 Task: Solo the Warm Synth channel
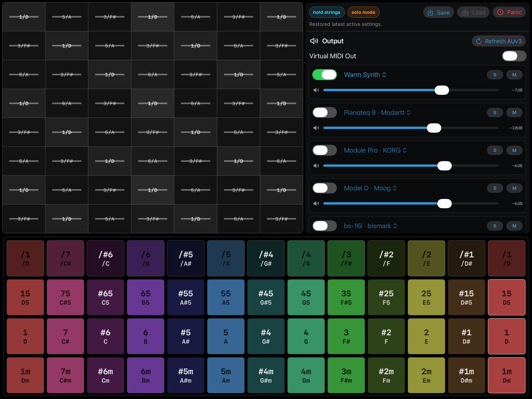(495, 75)
